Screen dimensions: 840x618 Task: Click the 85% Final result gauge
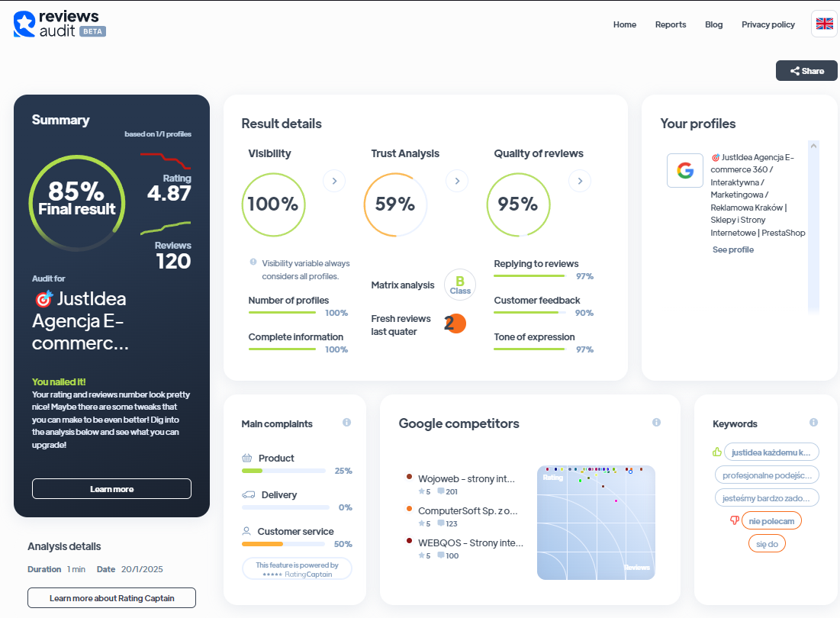[77, 203]
